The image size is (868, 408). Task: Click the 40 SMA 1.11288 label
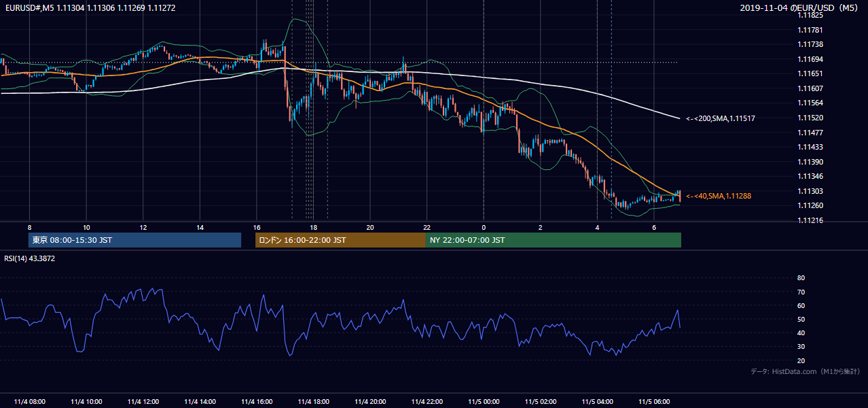[719, 196]
